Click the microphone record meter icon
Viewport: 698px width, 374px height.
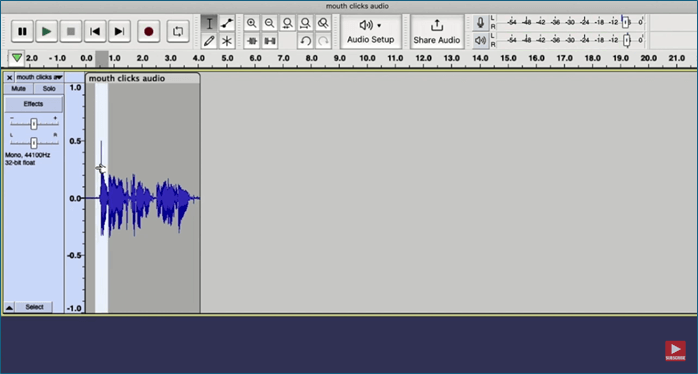[480, 23]
